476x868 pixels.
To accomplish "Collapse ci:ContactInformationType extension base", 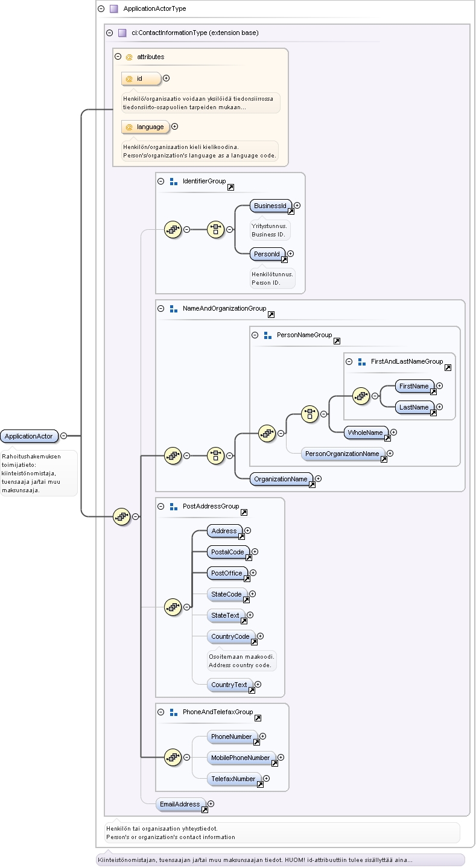I will tap(109, 33).
